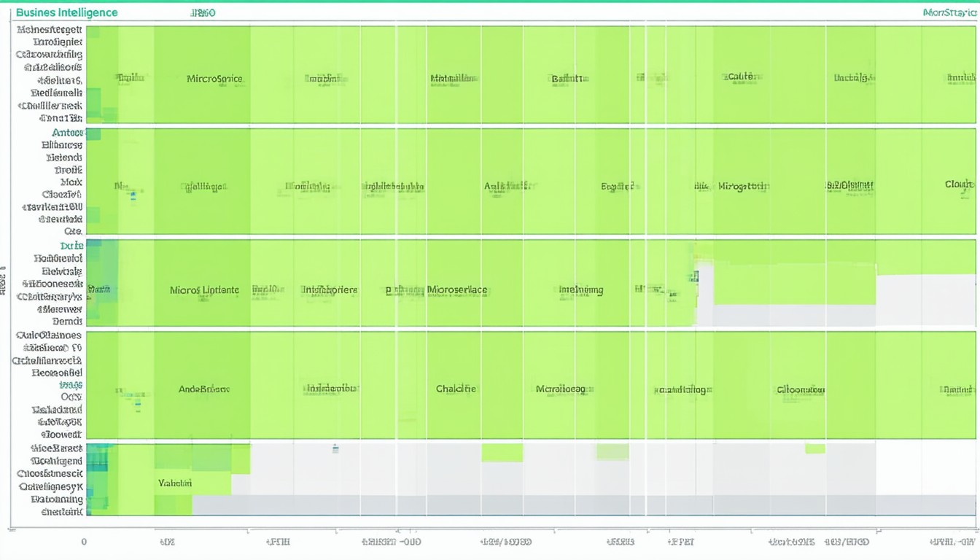Open the Busines Intelligence title
This screenshot has height=560, width=980.
click(66, 12)
